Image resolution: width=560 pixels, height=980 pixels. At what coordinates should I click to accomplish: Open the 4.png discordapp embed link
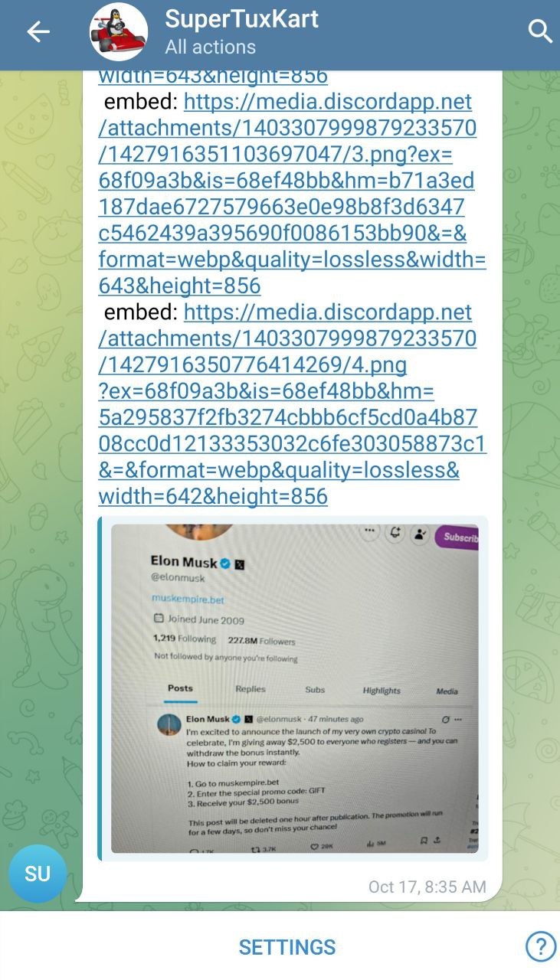[x=291, y=404]
